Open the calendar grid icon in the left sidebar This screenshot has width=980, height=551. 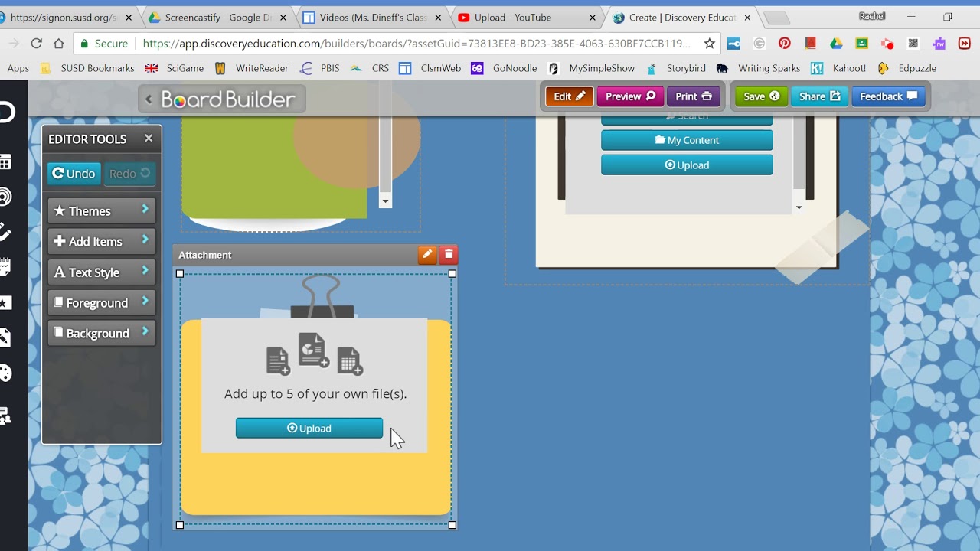point(5,161)
